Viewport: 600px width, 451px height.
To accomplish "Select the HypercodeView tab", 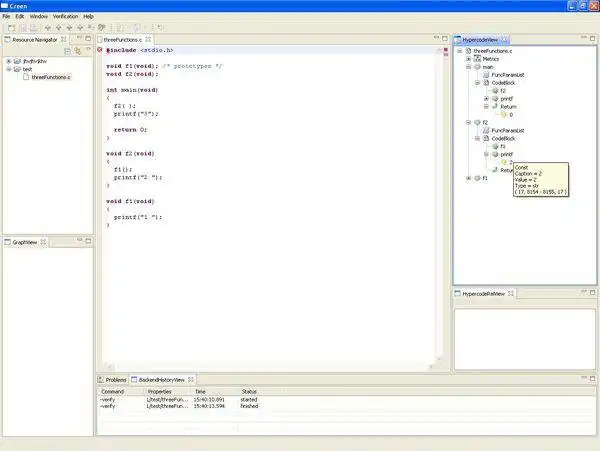I will 480,40.
